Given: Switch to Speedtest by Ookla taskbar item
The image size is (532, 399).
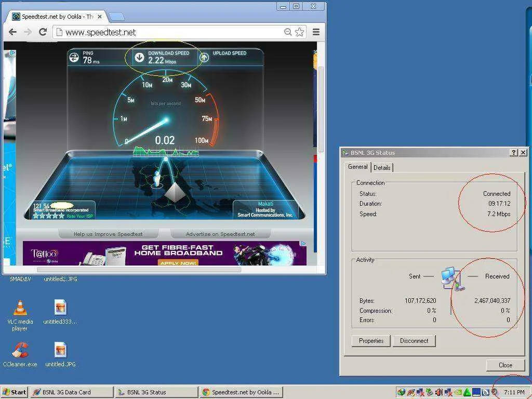Looking at the screenshot, I should [x=241, y=392].
